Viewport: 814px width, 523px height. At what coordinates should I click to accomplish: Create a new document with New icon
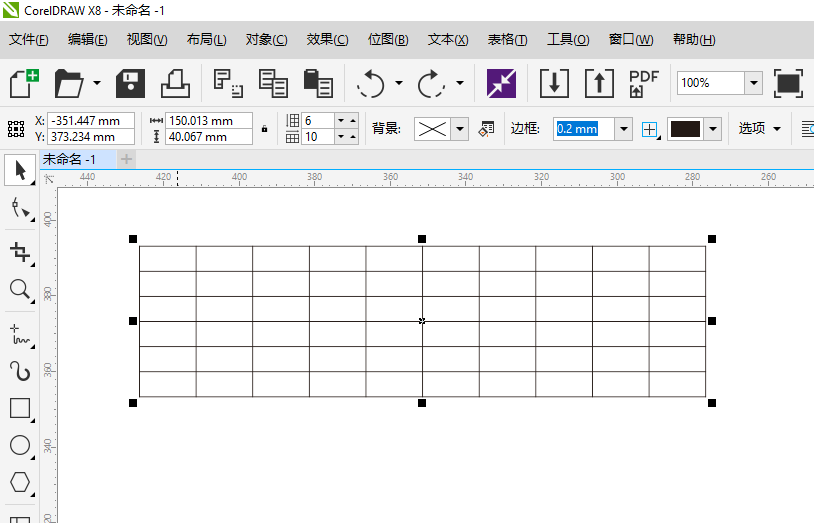(x=24, y=83)
